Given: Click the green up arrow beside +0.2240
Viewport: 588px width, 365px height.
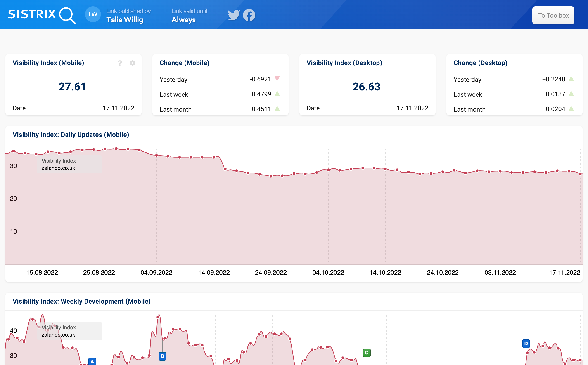Looking at the screenshot, I should [571, 79].
